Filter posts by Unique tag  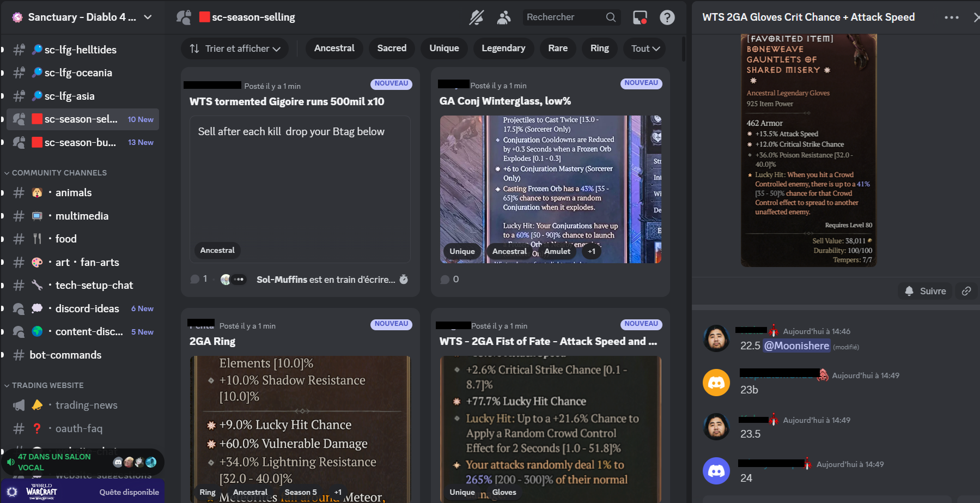[444, 48]
